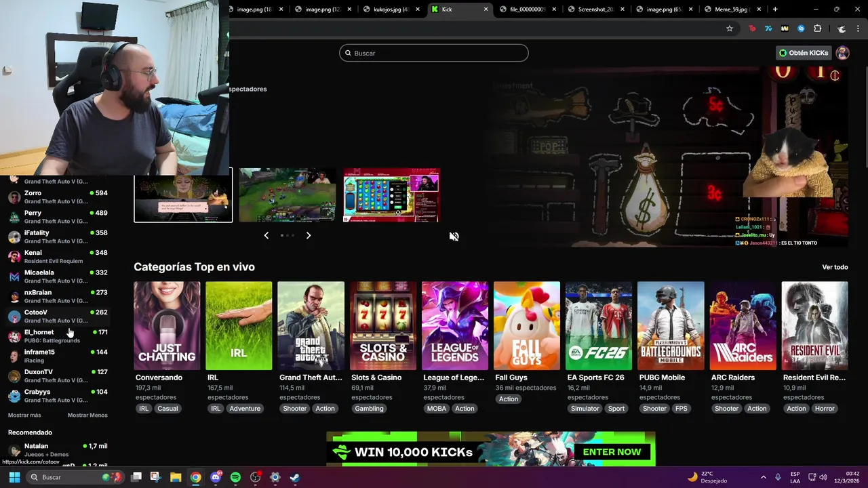This screenshot has width=868, height=488.
Task: Open the Shazam browser extension
Action: pyautogui.click(x=801, y=28)
